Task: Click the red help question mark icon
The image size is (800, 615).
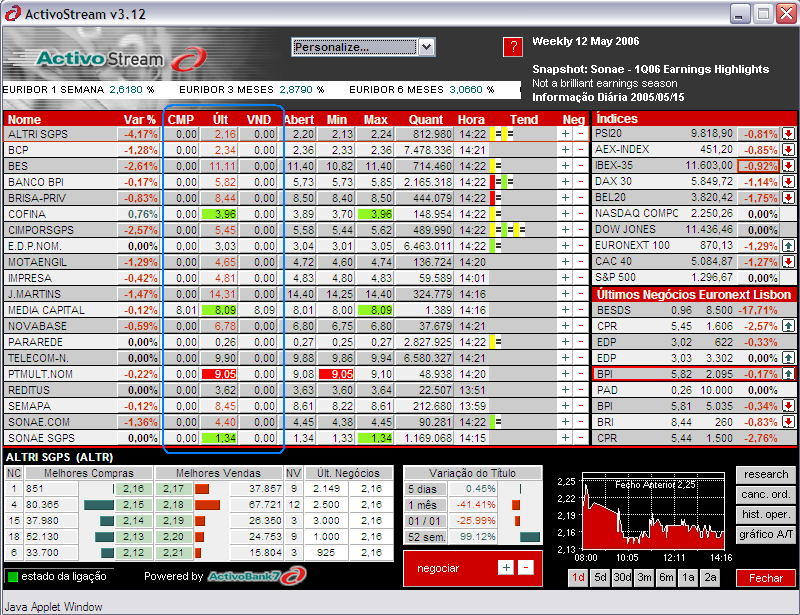Action: (x=512, y=47)
